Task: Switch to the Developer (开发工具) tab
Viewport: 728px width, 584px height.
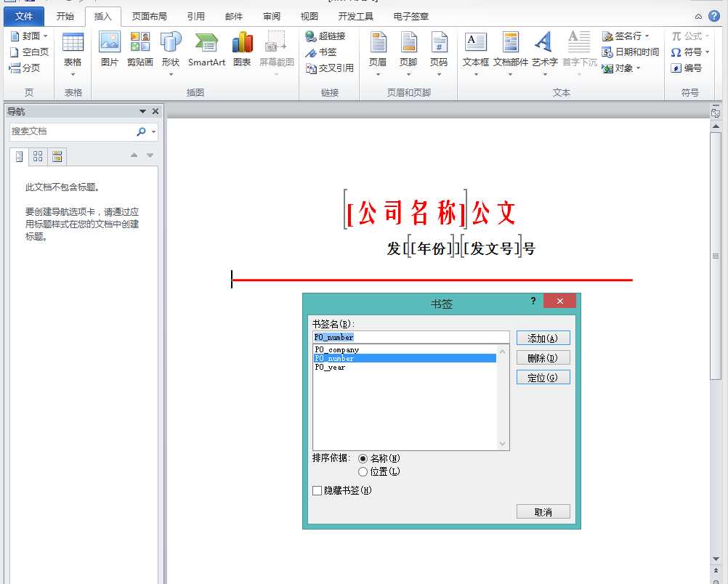Action: coord(355,16)
